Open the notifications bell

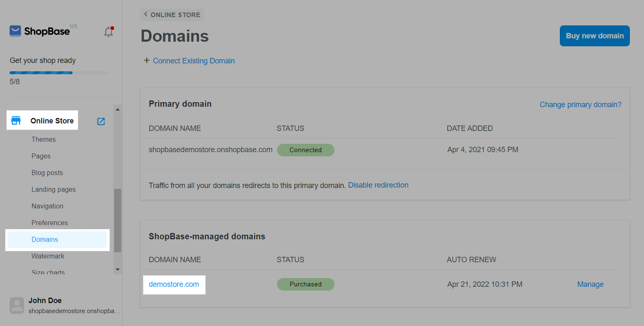pos(108,32)
